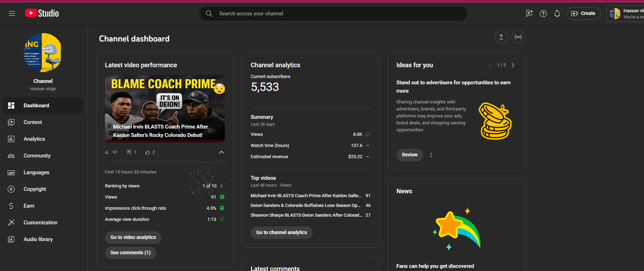Open the help question mark icon
Image resolution: width=644 pixels, height=271 pixels.
(543, 14)
